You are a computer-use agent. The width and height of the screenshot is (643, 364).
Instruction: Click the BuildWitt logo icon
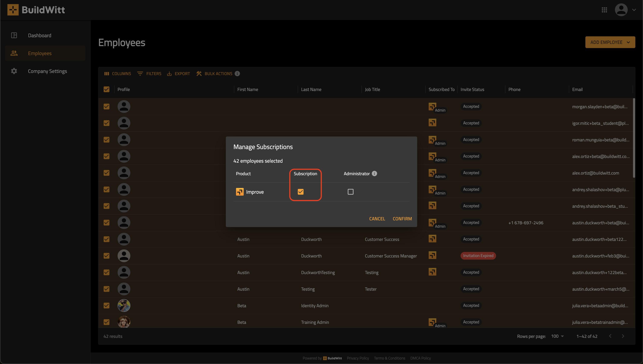point(13,10)
